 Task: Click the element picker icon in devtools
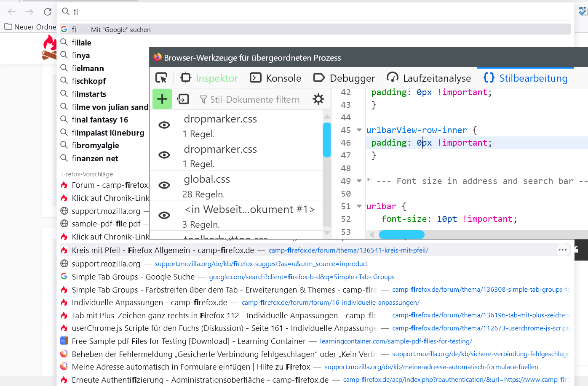[161, 78]
